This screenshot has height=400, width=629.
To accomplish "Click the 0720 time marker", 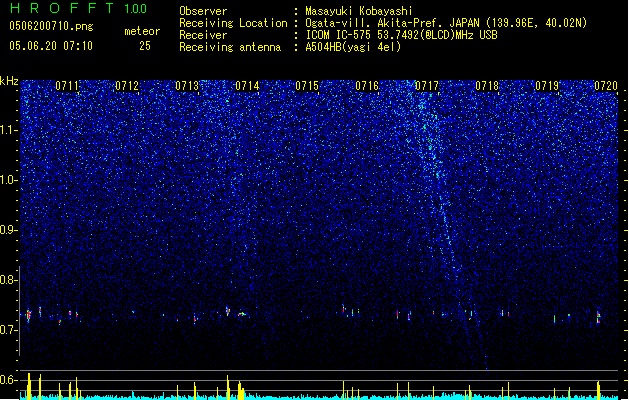I will (x=606, y=86).
